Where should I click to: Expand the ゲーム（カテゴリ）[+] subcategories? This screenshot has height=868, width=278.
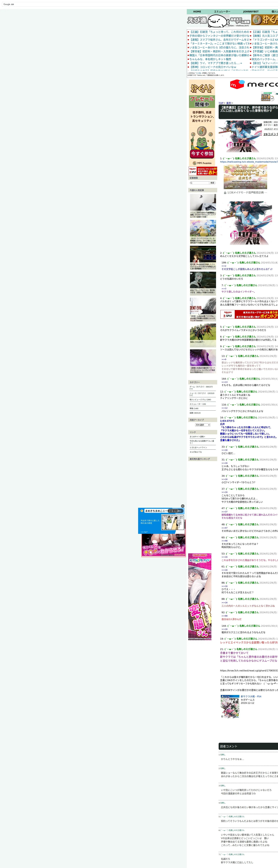pos(191,389)
